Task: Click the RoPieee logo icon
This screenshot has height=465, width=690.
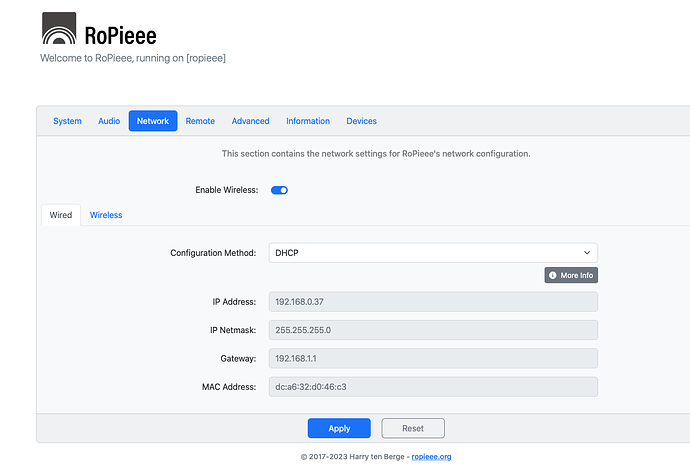Action: click(58, 29)
